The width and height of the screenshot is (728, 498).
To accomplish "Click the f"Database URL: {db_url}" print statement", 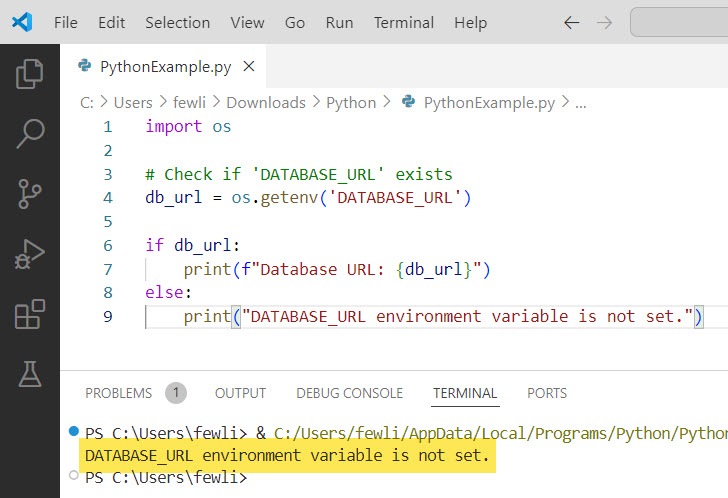I will 337,269.
